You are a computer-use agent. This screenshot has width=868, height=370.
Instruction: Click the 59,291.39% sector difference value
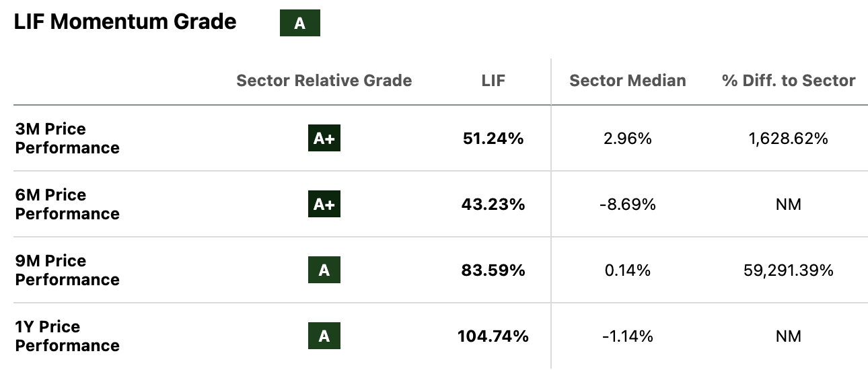click(x=788, y=270)
